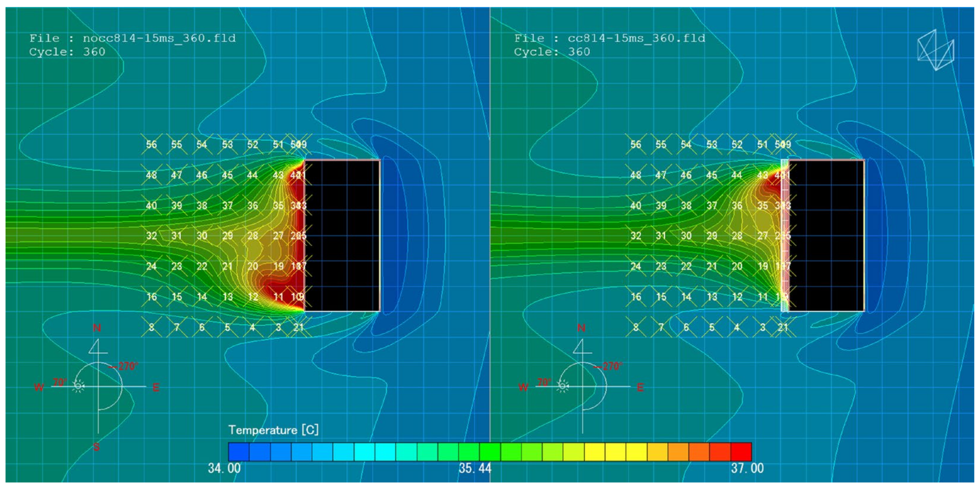980x489 pixels.
Task: Click the darkest blue swatch at legend's left end
Action: [x=238, y=452]
